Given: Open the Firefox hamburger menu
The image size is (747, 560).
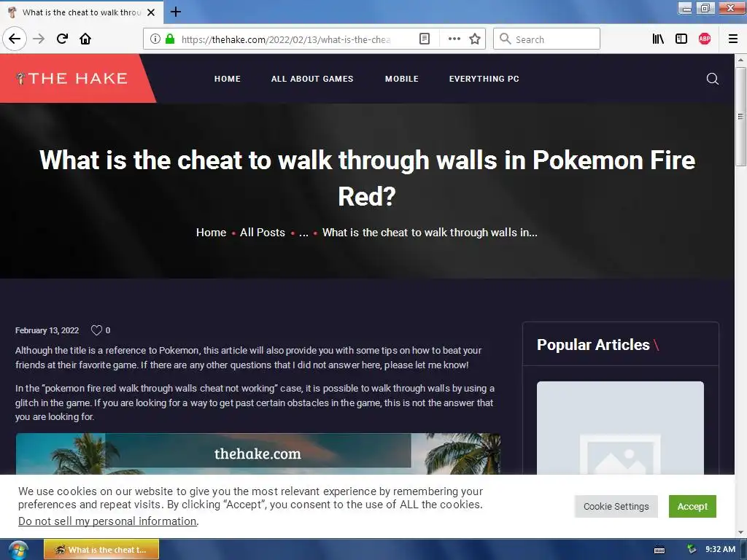Looking at the screenshot, I should coord(733,39).
